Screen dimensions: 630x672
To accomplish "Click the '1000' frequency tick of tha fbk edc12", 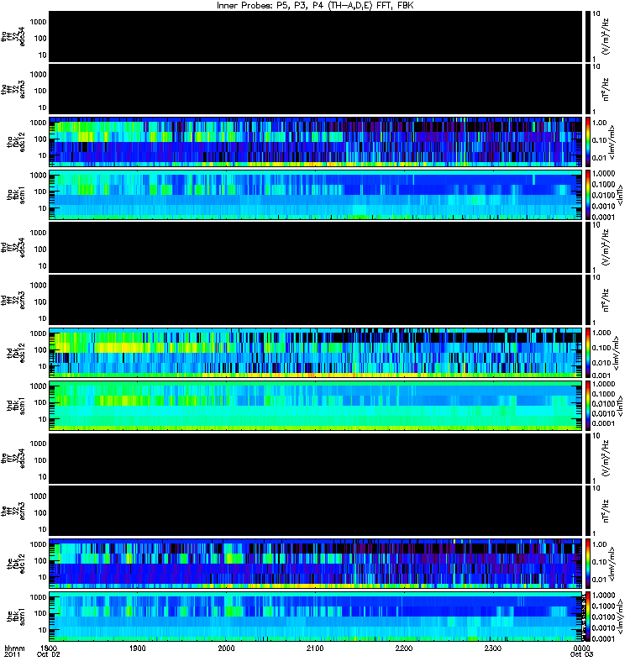I will [39, 123].
